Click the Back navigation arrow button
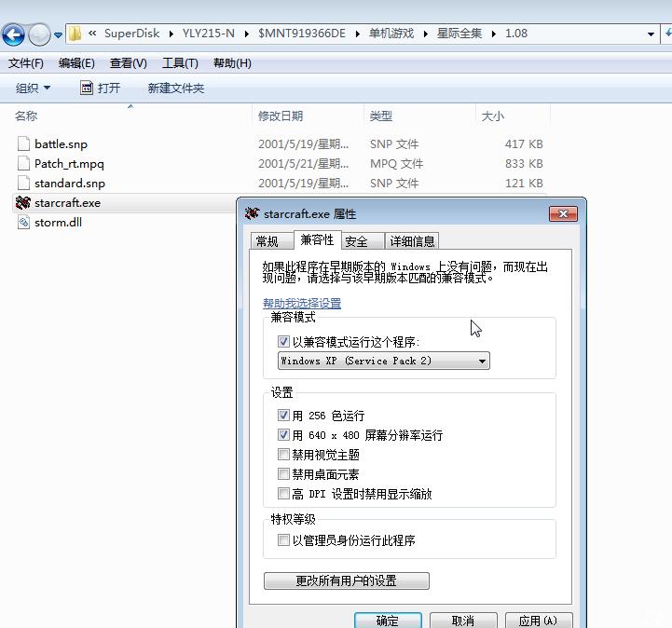 [x=13, y=34]
